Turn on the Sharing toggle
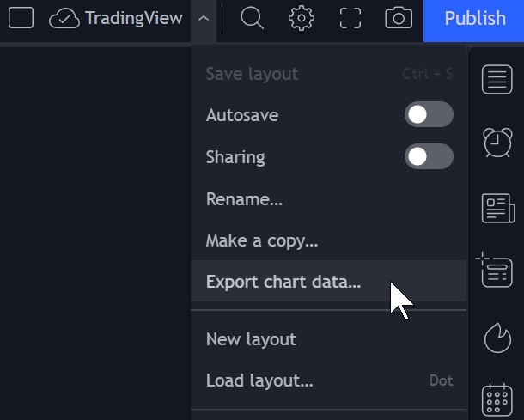Viewport: 524px width, 420px height. (429, 156)
